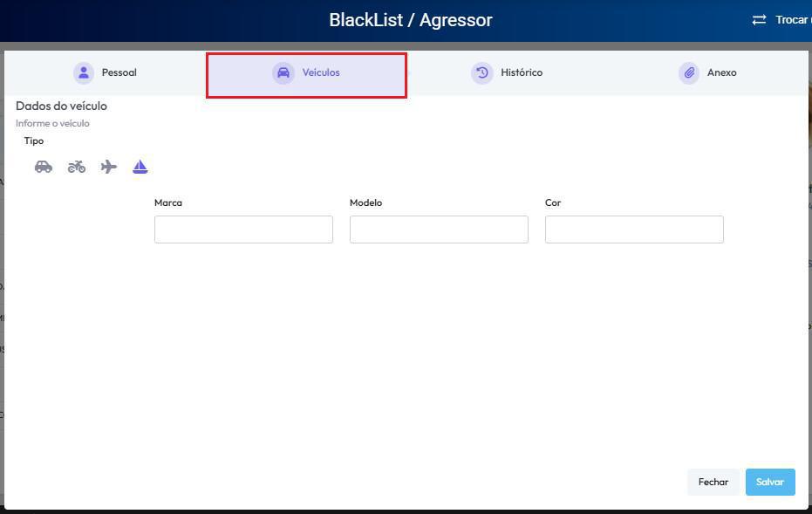This screenshot has width=812, height=514.
Task: Click the 'Dados do veículo' heading
Action: [x=61, y=106]
